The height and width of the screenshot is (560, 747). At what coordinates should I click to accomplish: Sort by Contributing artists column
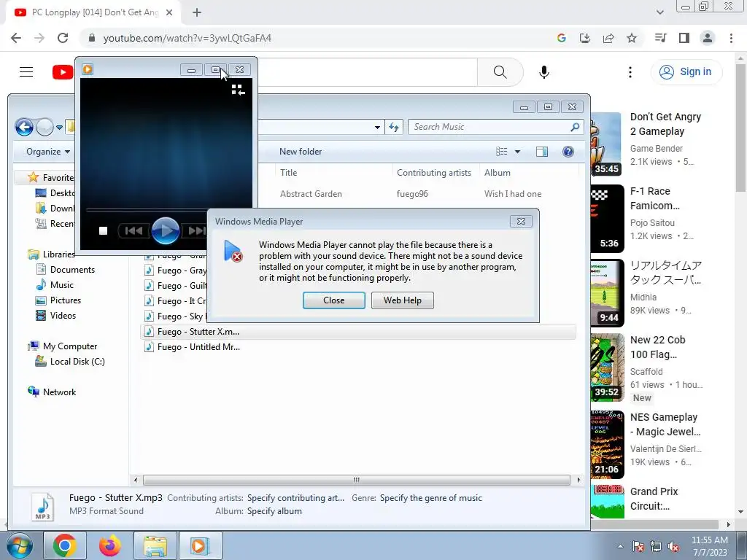tap(434, 173)
